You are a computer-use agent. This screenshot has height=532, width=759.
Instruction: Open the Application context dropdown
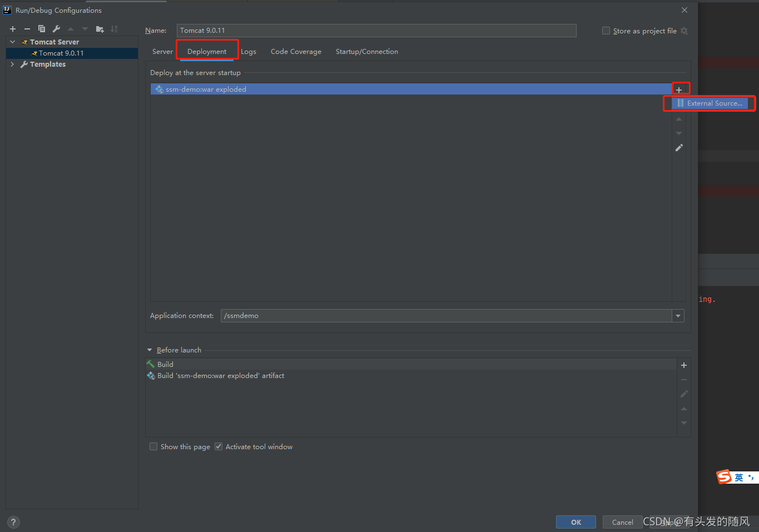tap(678, 316)
